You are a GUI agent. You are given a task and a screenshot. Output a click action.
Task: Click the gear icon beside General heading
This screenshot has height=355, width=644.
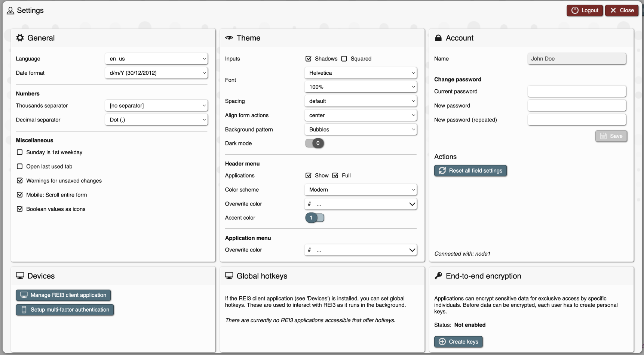pos(20,38)
